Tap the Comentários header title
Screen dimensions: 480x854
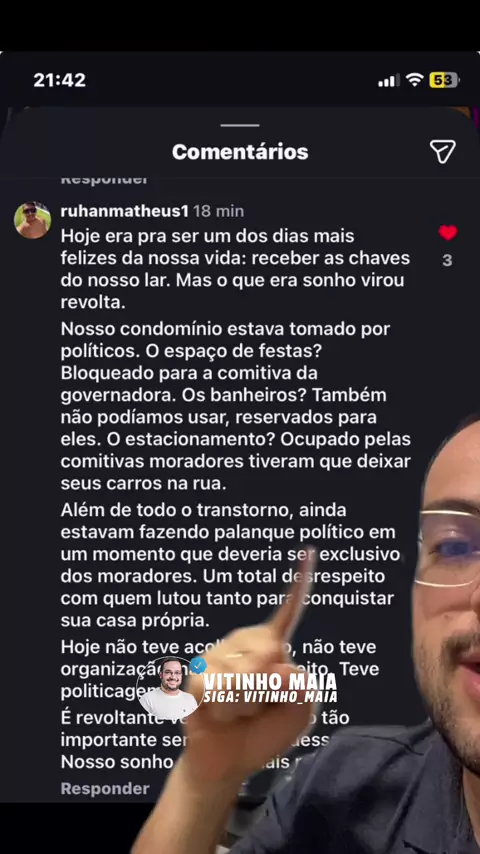tap(240, 152)
